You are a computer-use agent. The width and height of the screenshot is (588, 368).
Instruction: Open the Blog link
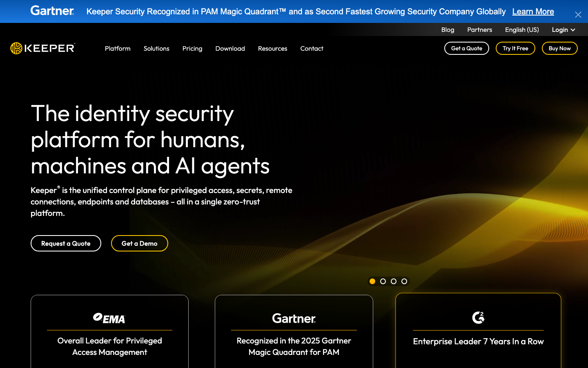click(448, 29)
